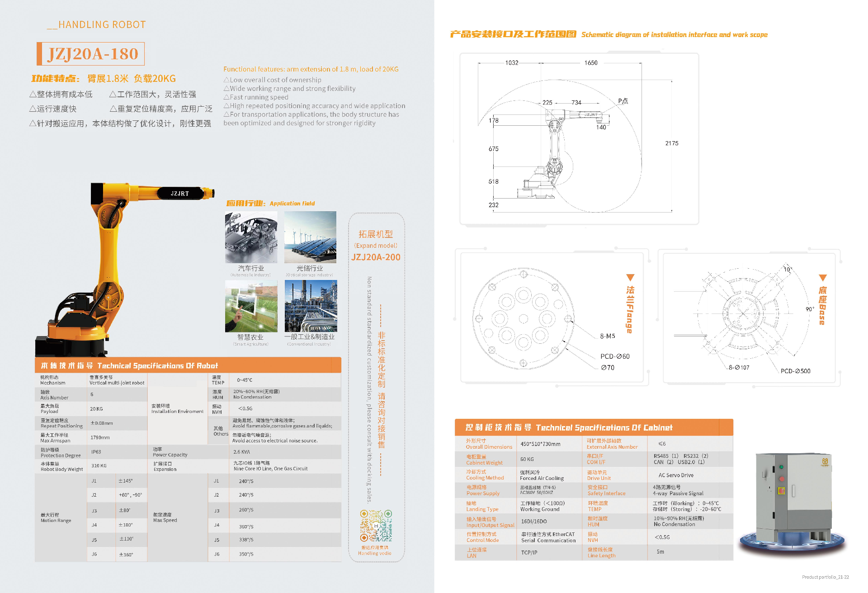Select the smart agriculture image
This screenshot has width=868, height=593.
(251, 306)
